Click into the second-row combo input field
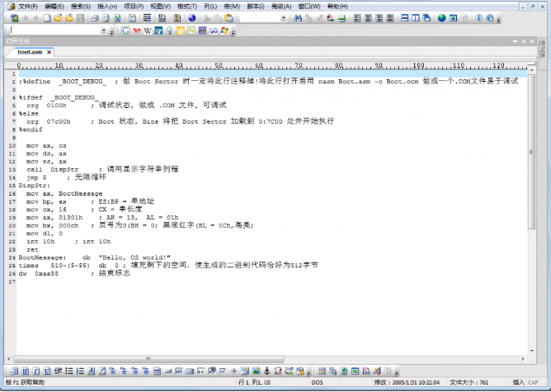 coord(54,31)
